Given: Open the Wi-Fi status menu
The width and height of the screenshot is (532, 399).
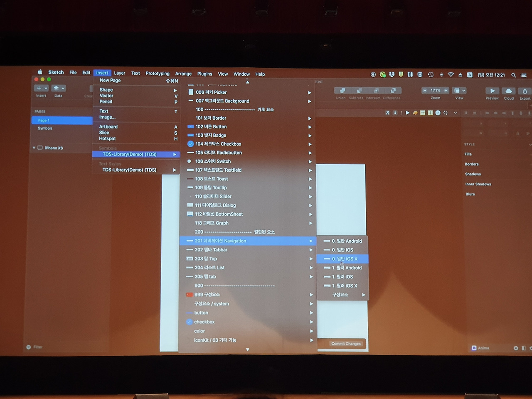Looking at the screenshot, I should pos(451,75).
